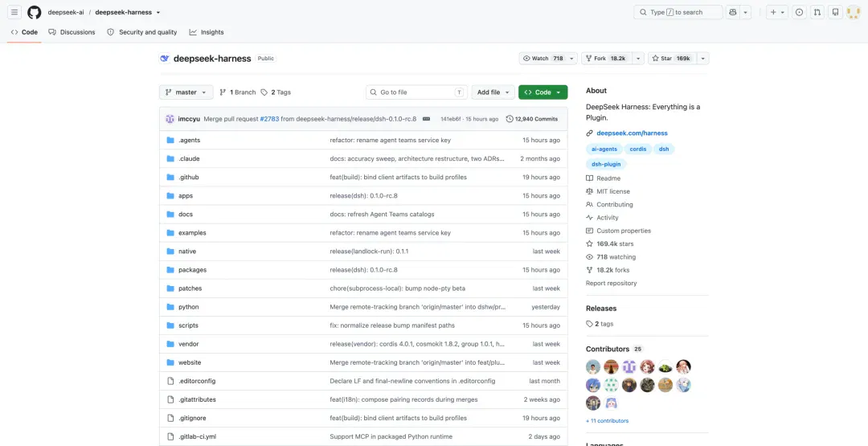Open the packages folder
Image resolution: width=868 pixels, height=446 pixels.
click(192, 270)
